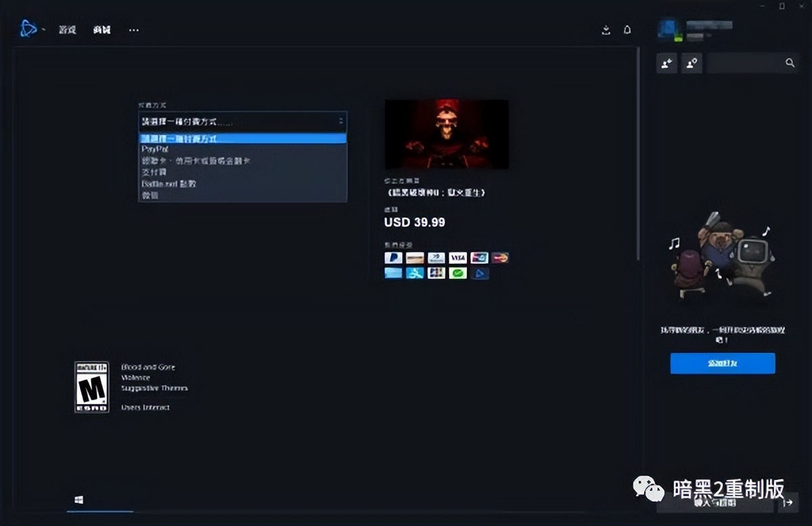Click the Diablo II Resurrected game thumbnail

tap(447, 134)
